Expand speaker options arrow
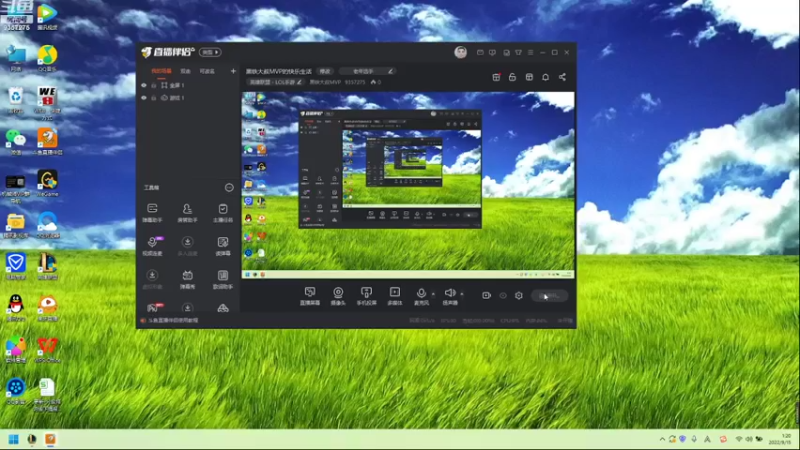800x450 pixels. (x=462, y=294)
